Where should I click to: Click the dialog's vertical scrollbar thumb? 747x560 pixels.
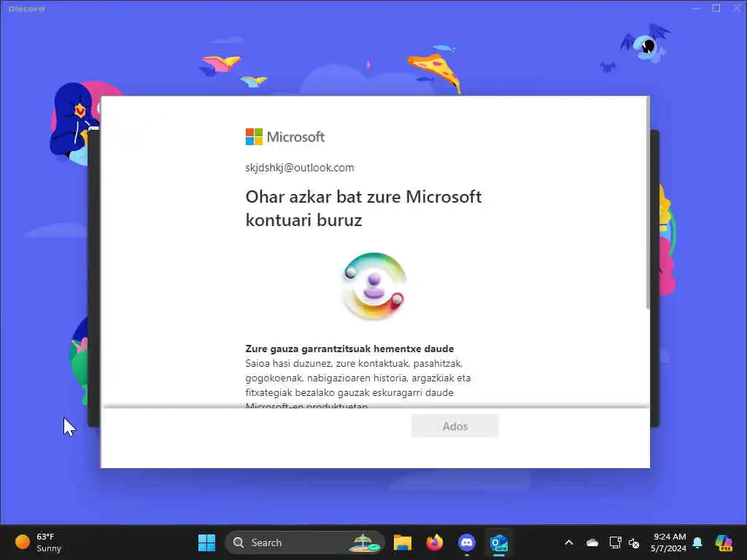(648, 203)
